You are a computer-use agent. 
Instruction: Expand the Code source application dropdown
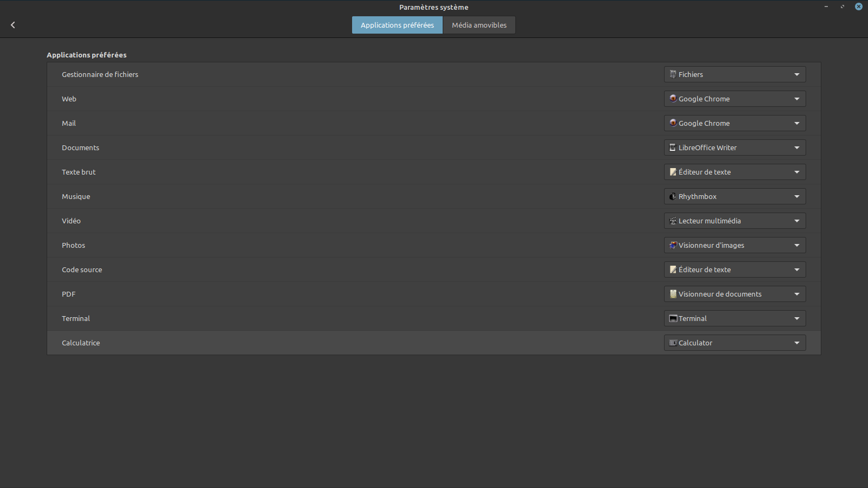tap(735, 269)
